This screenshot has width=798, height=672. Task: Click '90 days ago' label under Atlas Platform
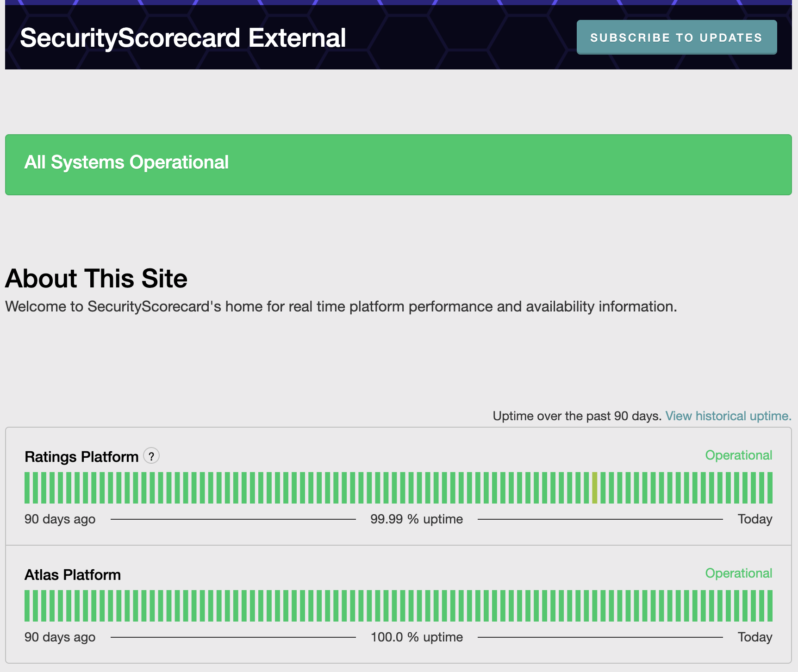(x=60, y=637)
